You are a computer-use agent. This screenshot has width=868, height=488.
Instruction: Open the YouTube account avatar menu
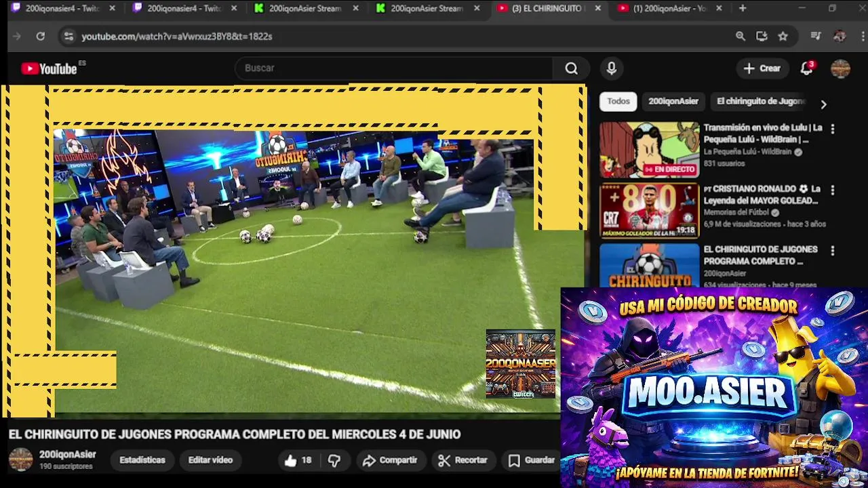840,68
